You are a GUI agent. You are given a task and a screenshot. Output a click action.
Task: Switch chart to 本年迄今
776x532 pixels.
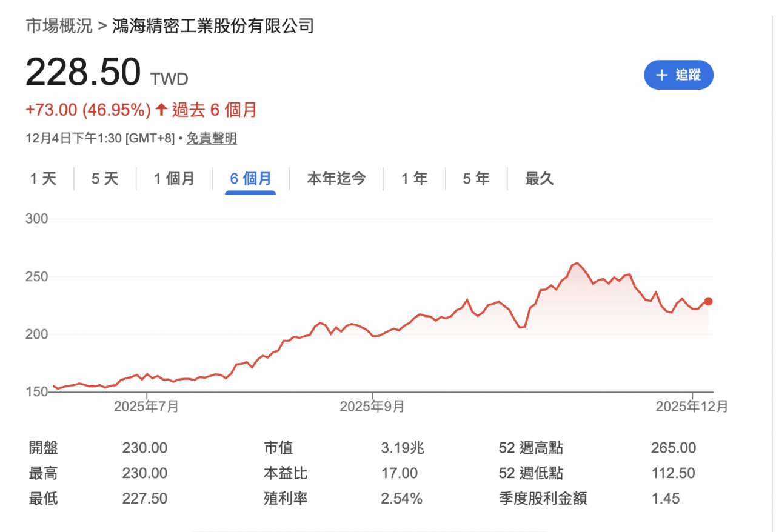336,179
